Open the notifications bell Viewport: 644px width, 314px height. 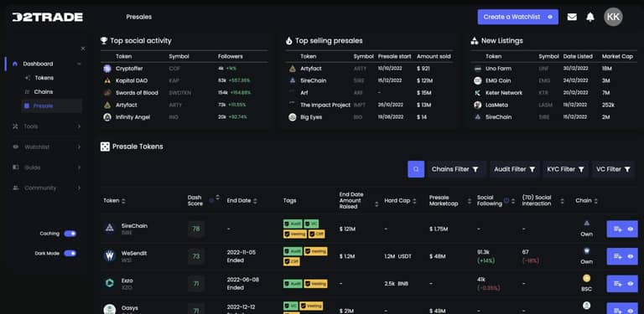[590, 17]
